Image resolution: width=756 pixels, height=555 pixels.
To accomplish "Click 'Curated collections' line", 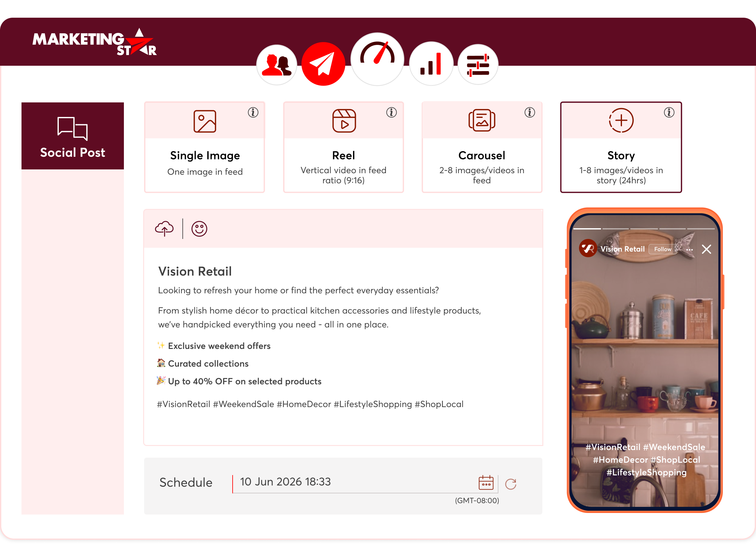I will [x=208, y=364].
